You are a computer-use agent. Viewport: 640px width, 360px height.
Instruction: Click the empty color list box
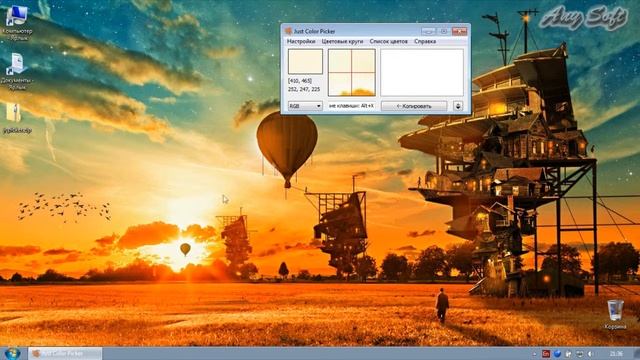(x=422, y=73)
